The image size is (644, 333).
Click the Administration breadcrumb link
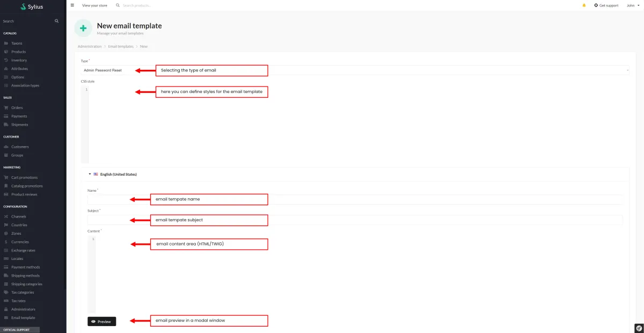coord(90,47)
